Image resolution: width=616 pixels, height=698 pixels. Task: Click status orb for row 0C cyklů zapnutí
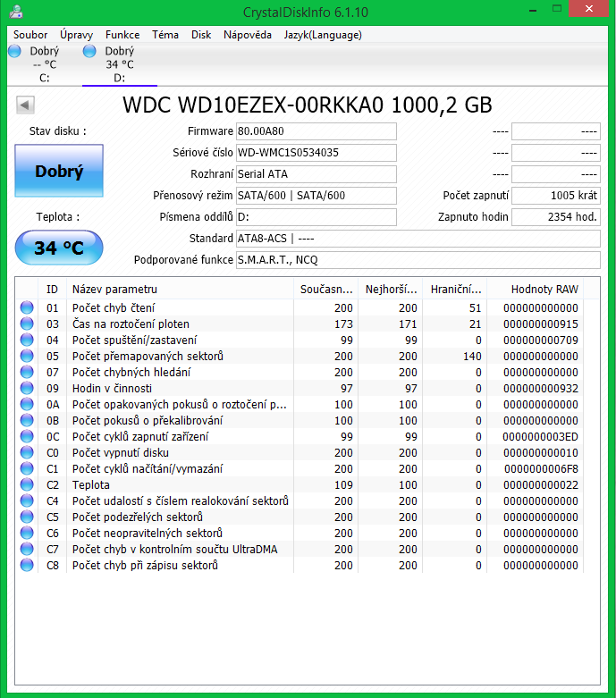click(x=27, y=436)
